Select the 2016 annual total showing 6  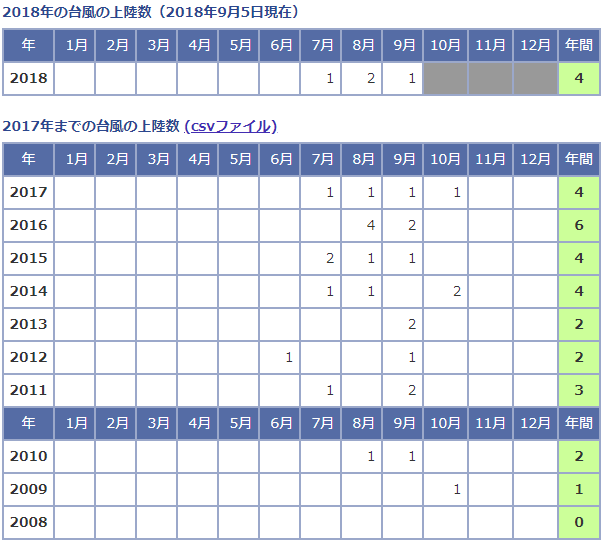(579, 225)
